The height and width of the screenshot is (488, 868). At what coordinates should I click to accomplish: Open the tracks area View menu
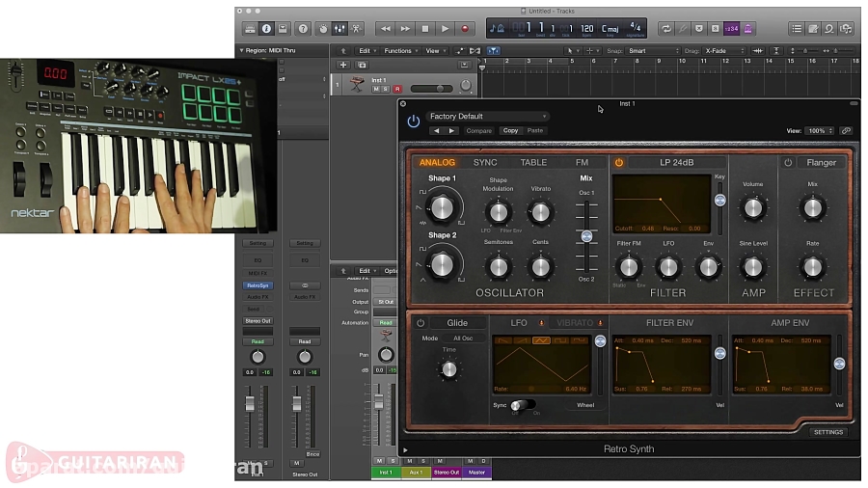(435, 51)
